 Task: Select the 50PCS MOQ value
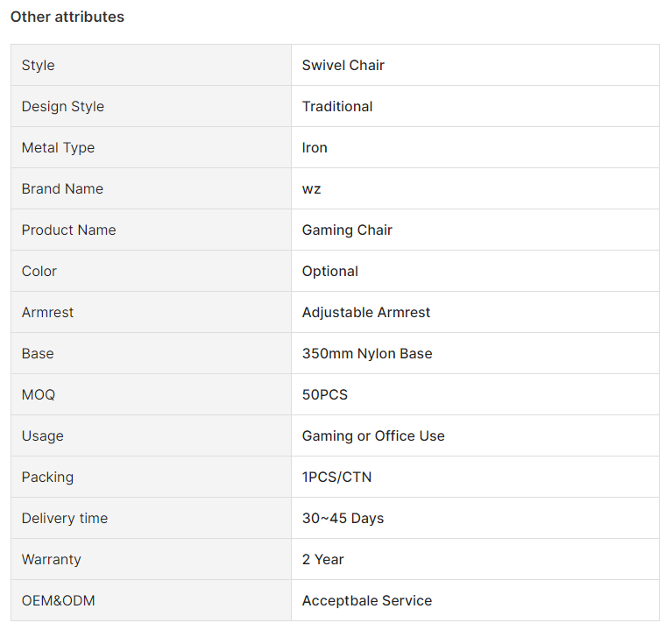[325, 394]
